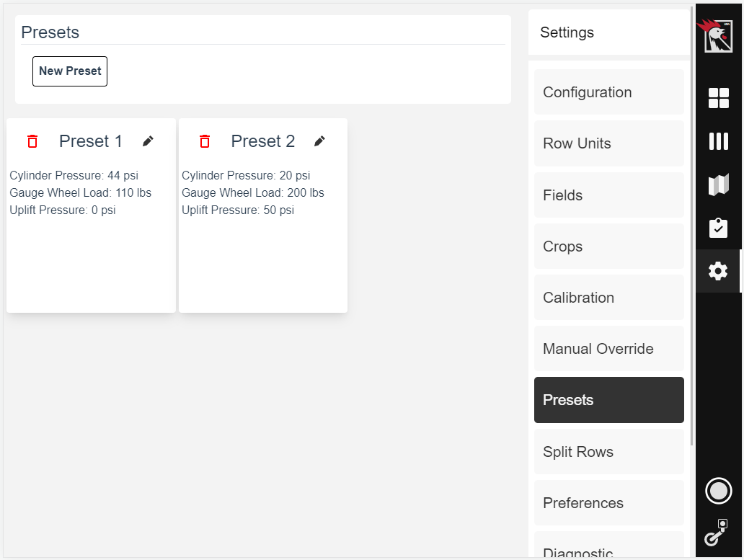Click the Preset 1 title
The image size is (744, 560).
(91, 141)
